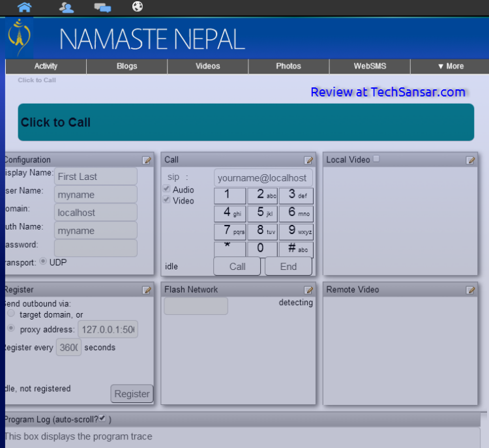Click the Auth Name input field
Screen dimensions: 489x448
click(x=96, y=231)
